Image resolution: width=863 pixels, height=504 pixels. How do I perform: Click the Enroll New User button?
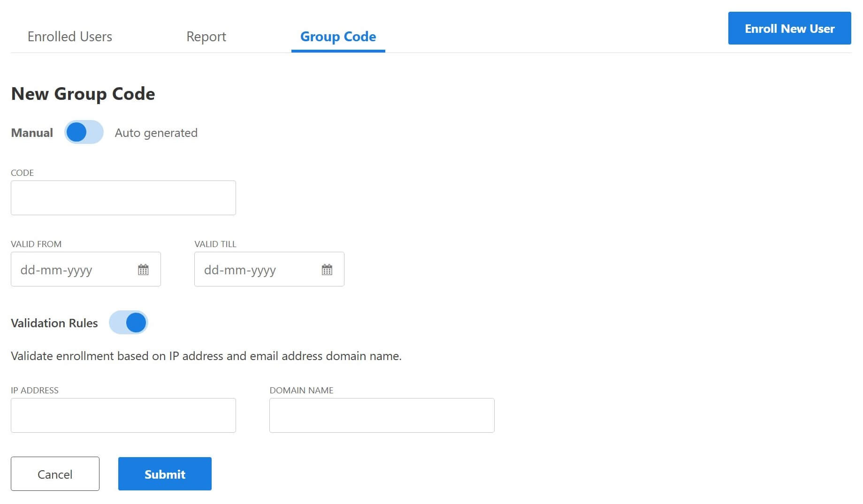(x=789, y=28)
